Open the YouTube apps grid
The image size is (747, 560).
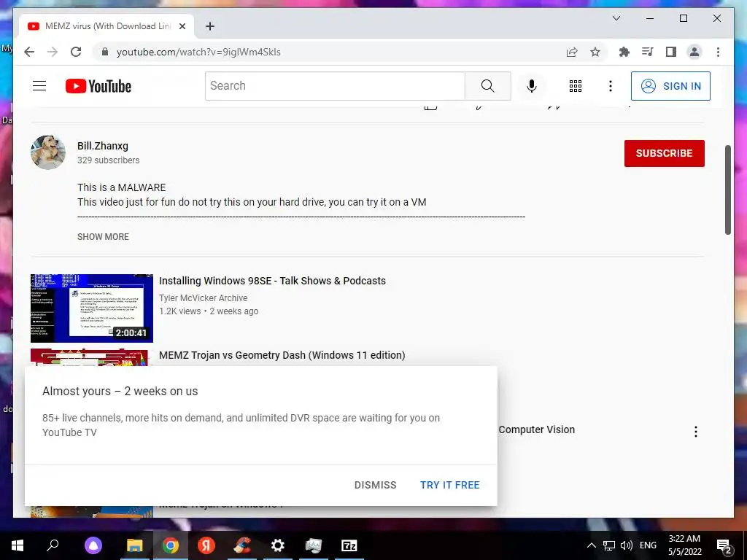point(576,86)
